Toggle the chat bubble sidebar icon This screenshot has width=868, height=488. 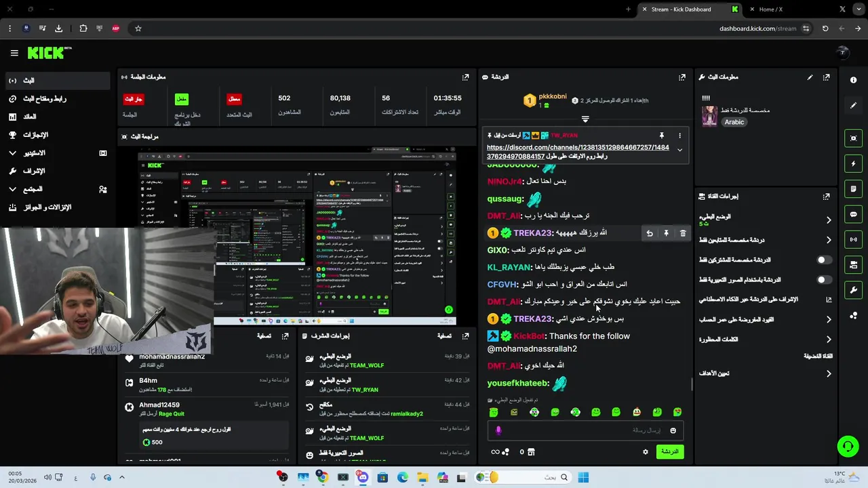click(x=853, y=214)
